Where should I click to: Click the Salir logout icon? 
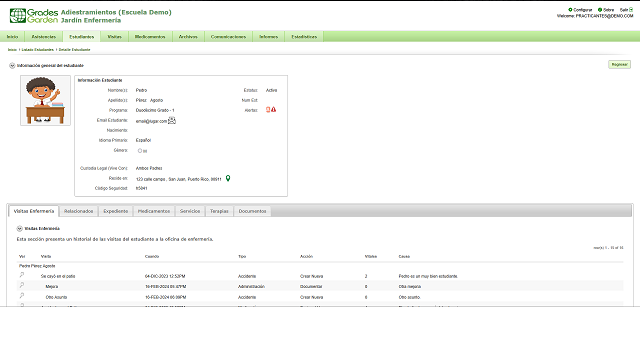click(x=631, y=9)
